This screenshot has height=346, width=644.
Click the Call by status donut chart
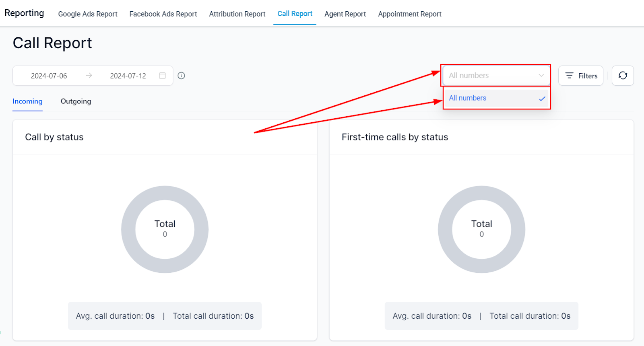click(x=165, y=229)
